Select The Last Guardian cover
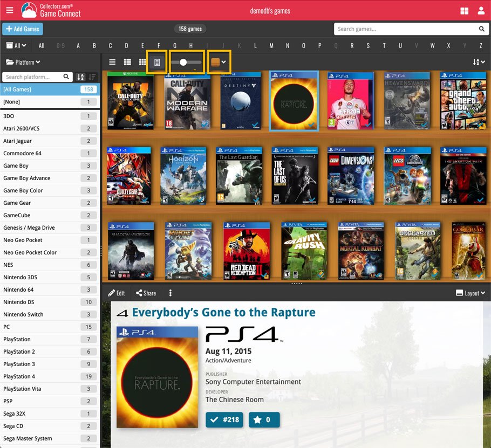Screen dimensions: 491x448 pos(239,176)
